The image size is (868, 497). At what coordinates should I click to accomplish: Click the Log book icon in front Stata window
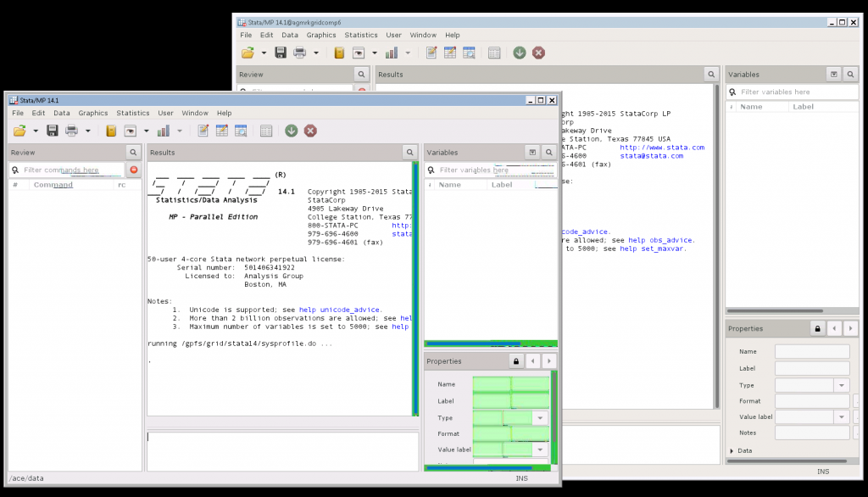(x=111, y=131)
